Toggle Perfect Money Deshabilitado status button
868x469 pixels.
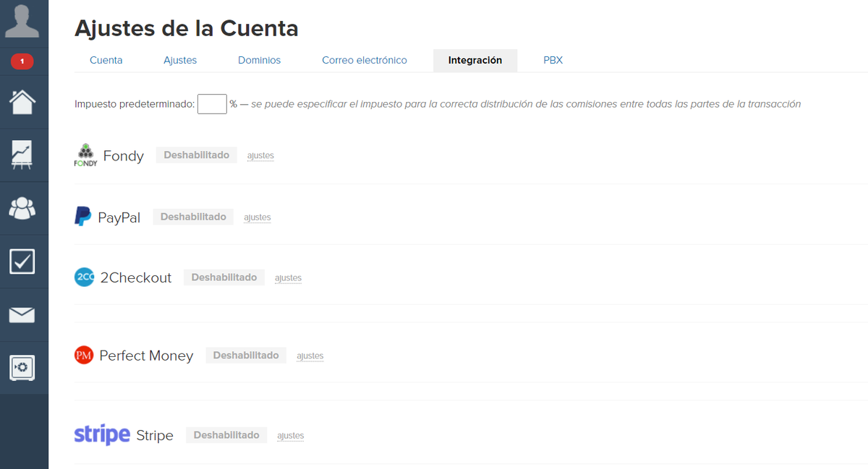coord(246,355)
